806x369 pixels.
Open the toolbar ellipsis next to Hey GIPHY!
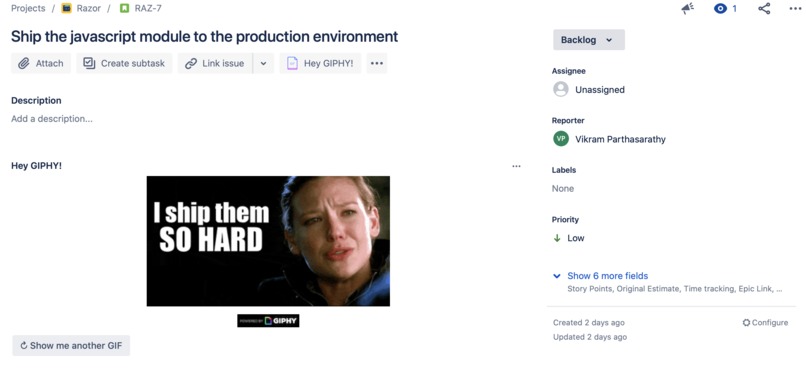pyautogui.click(x=377, y=63)
